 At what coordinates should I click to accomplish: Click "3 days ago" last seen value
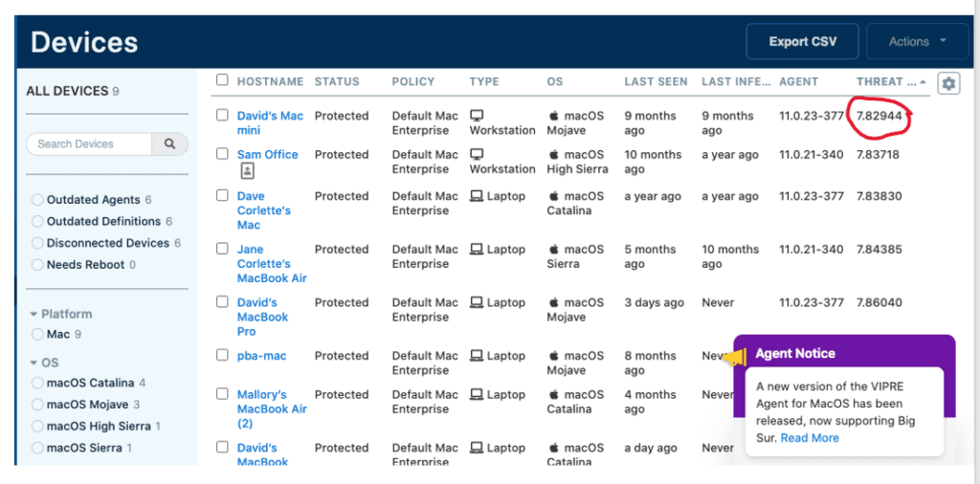pos(655,302)
